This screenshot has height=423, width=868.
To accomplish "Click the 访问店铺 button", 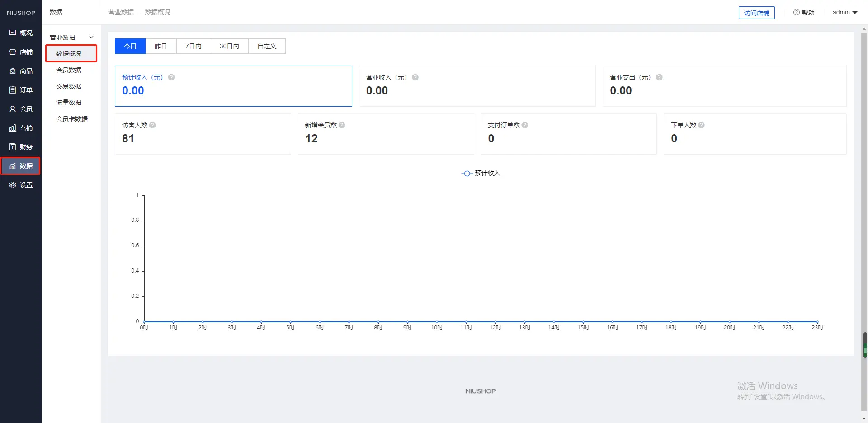I will click(756, 13).
